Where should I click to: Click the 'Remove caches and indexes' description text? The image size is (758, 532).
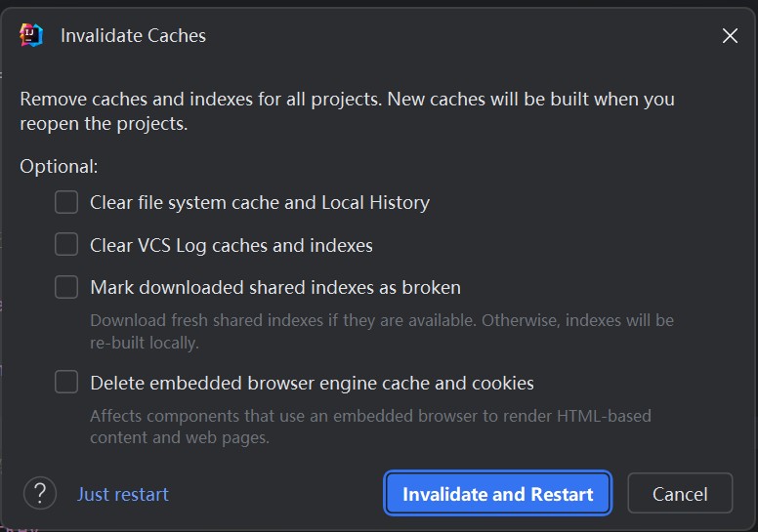pyautogui.click(x=347, y=111)
